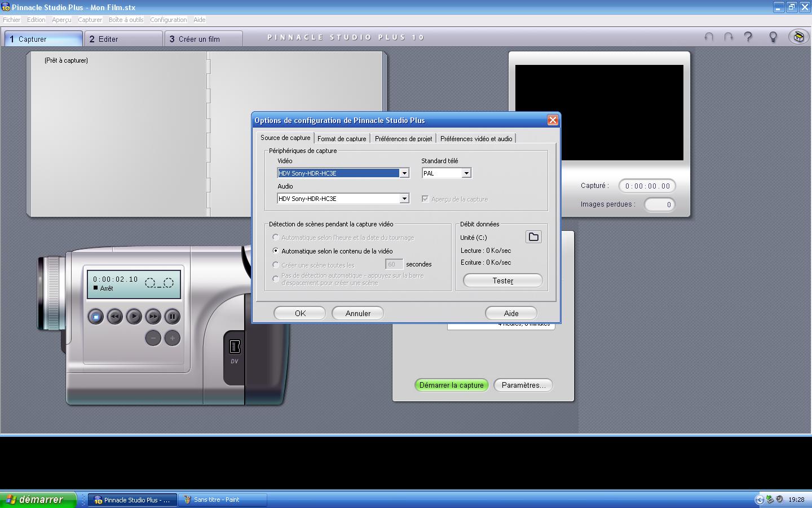Click the Capturé timecode field

tap(647, 186)
